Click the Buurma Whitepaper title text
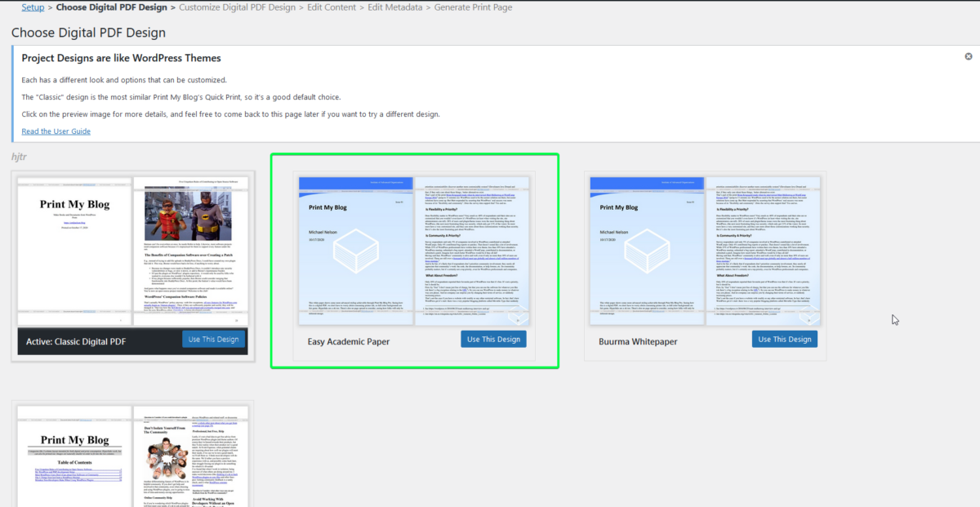 pos(638,340)
